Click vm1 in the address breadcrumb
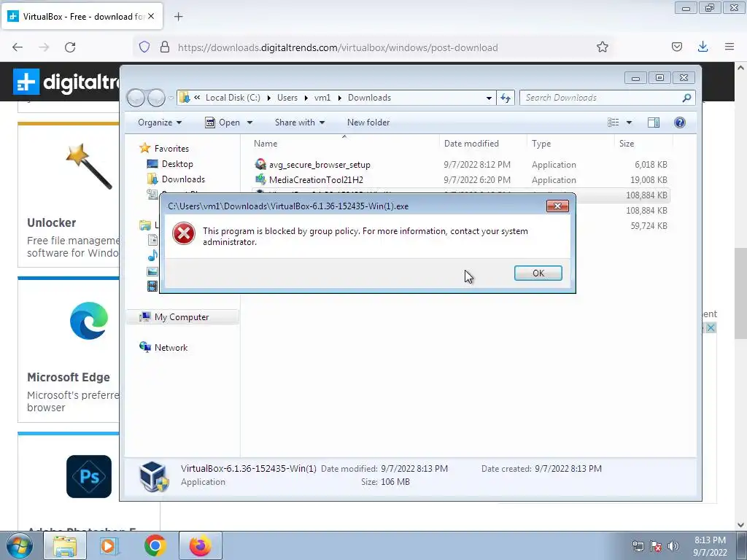Viewport: 747px width, 560px height. [x=322, y=98]
